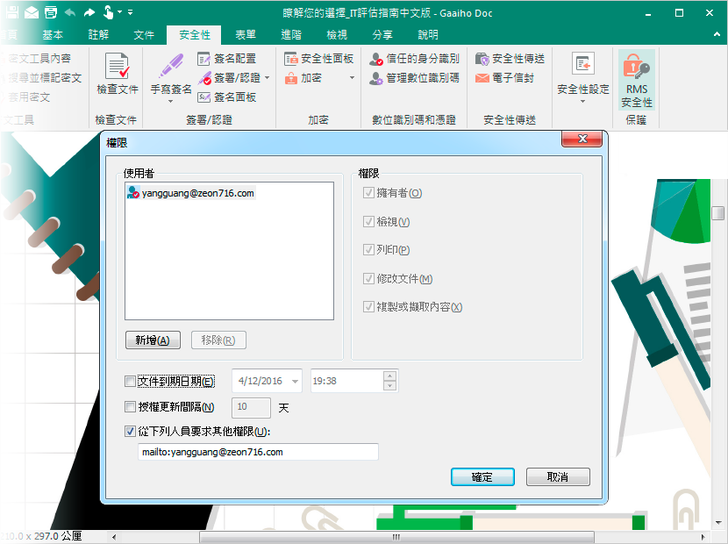Expand the 安全性設定 dropdown arrow

(583, 101)
